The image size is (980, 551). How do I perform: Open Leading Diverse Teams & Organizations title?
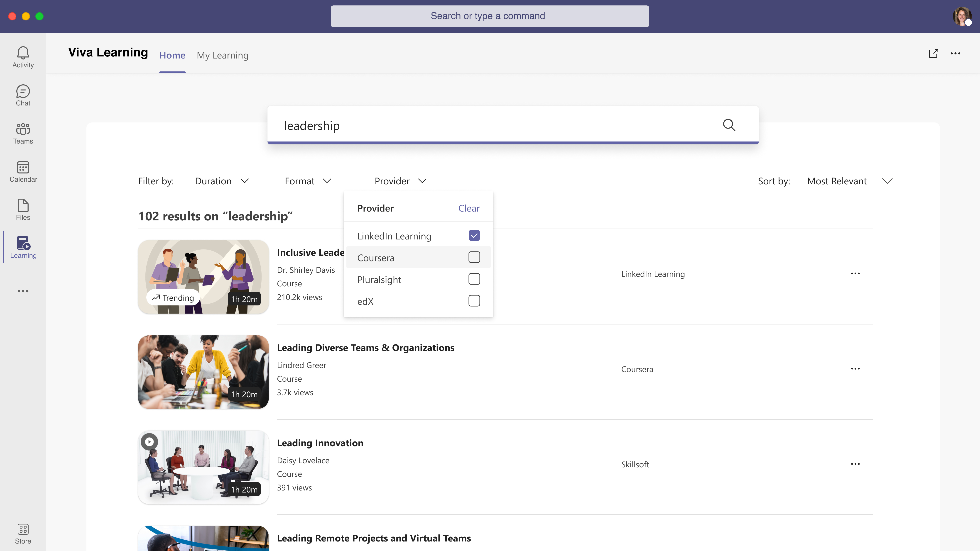pos(366,348)
